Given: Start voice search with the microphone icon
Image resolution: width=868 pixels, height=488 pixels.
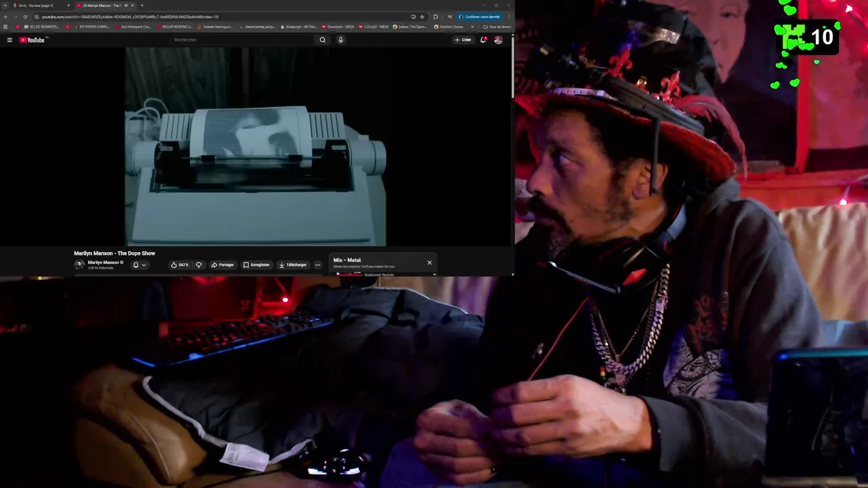Looking at the screenshot, I should [340, 40].
